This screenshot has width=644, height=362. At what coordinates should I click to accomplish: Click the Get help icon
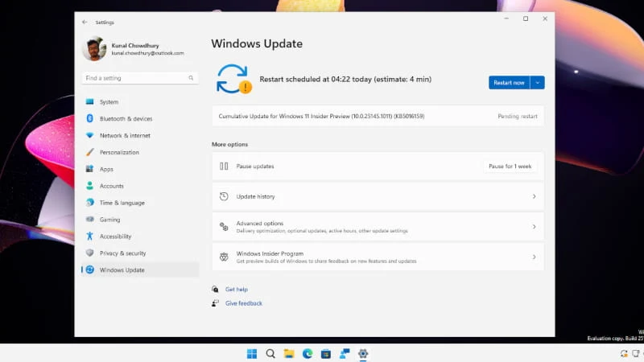[x=215, y=290]
